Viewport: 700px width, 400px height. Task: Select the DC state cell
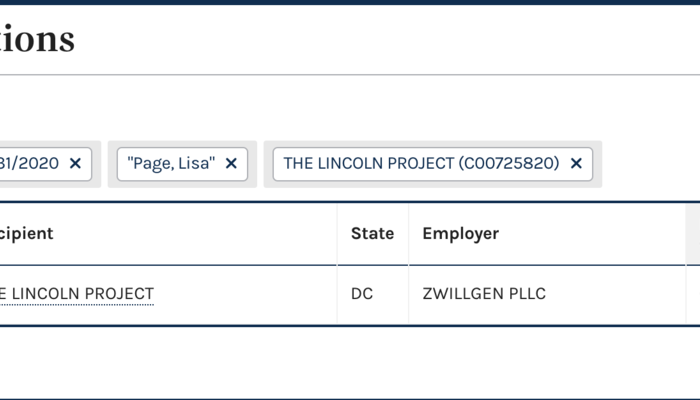pos(362,294)
